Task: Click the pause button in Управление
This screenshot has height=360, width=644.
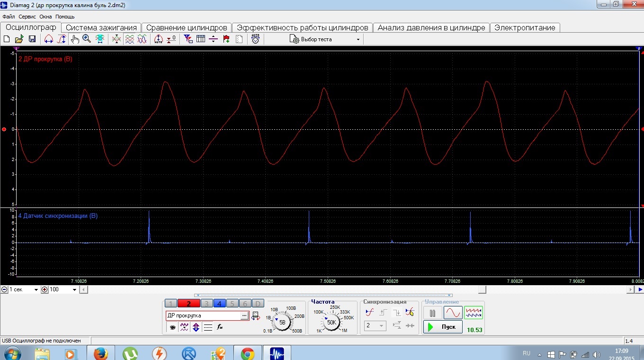Action: click(432, 313)
